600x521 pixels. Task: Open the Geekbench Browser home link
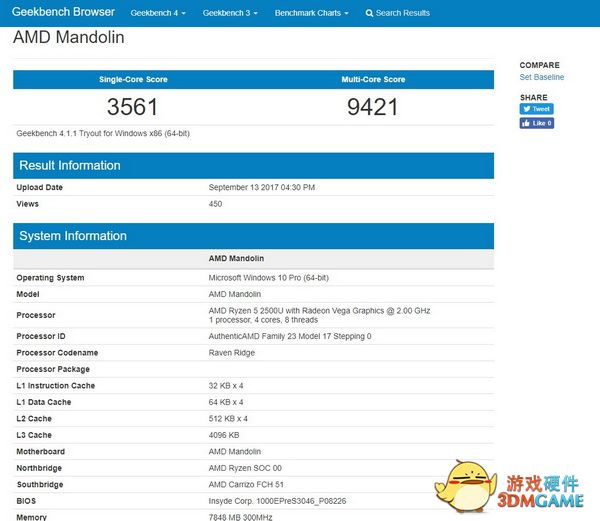(63, 12)
